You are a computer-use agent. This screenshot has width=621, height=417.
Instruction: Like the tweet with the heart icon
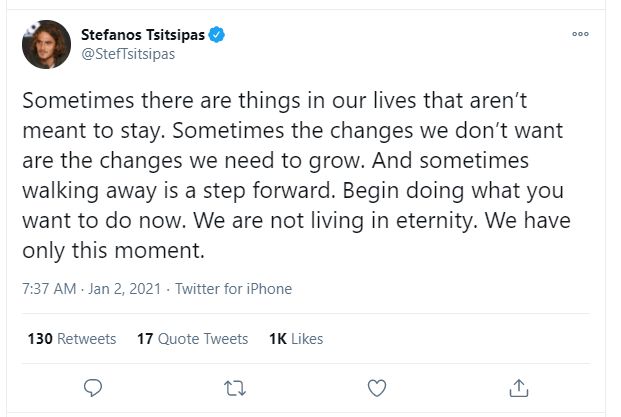tap(377, 386)
